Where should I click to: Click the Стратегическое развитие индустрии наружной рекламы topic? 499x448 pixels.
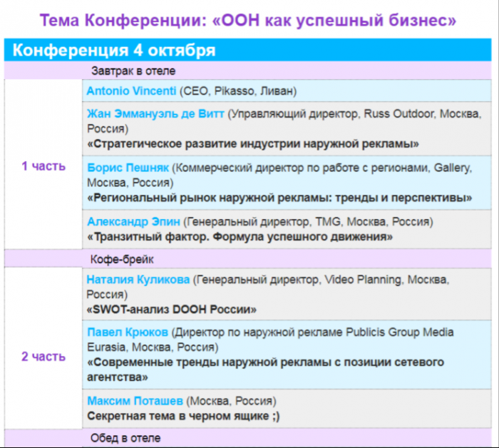[253, 144]
